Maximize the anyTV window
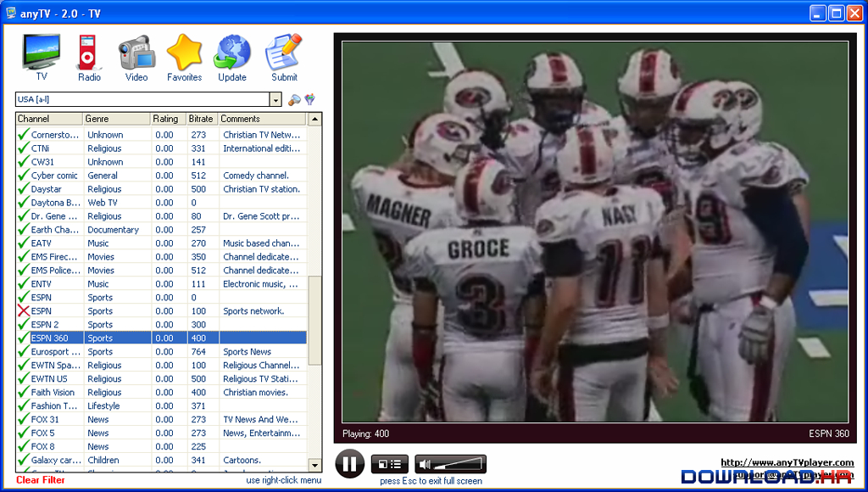 pyautogui.click(x=836, y=13)
